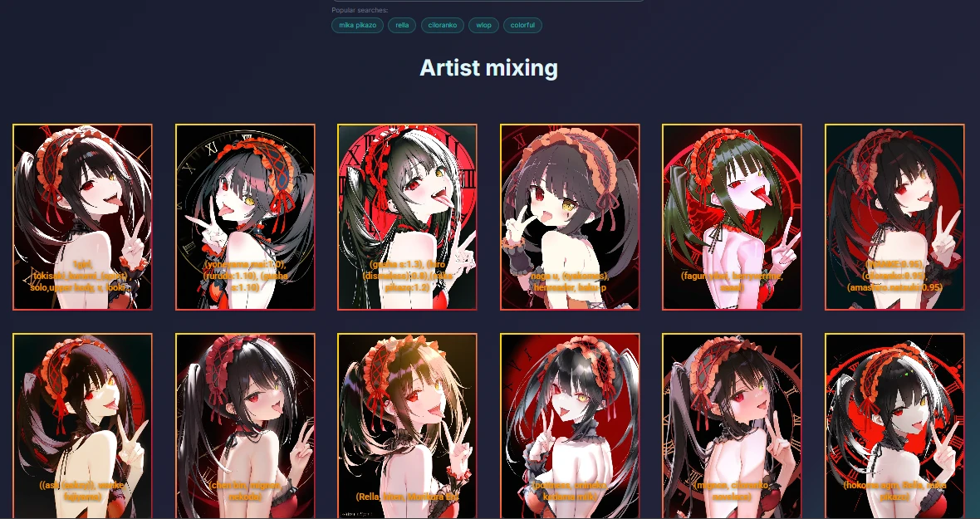Image resolution: width=980 pixels, height=519 pixels.
Task: Click the search input field at top
Action: tap(488, 1)
